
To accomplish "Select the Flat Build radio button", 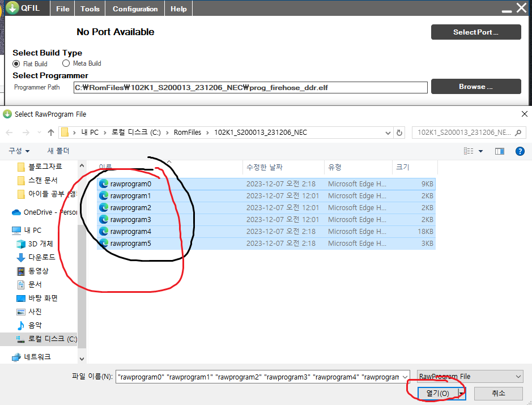I will pyautogui.click(x=16, y=64).
